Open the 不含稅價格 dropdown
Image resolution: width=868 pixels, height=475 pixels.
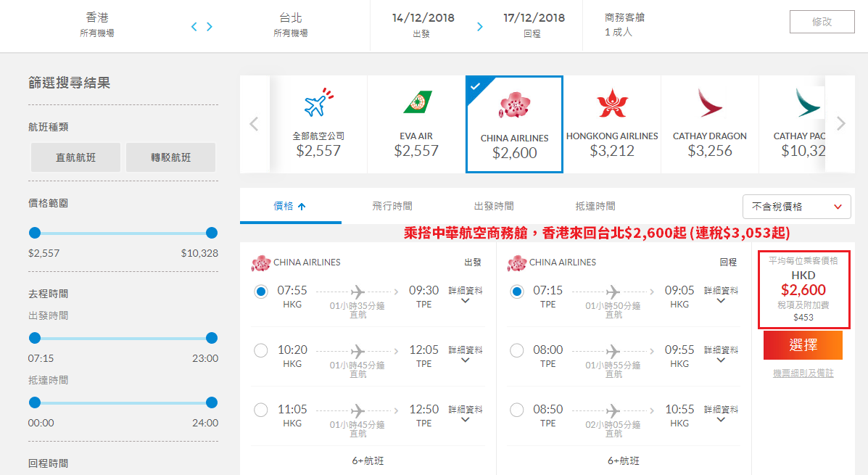797,207
